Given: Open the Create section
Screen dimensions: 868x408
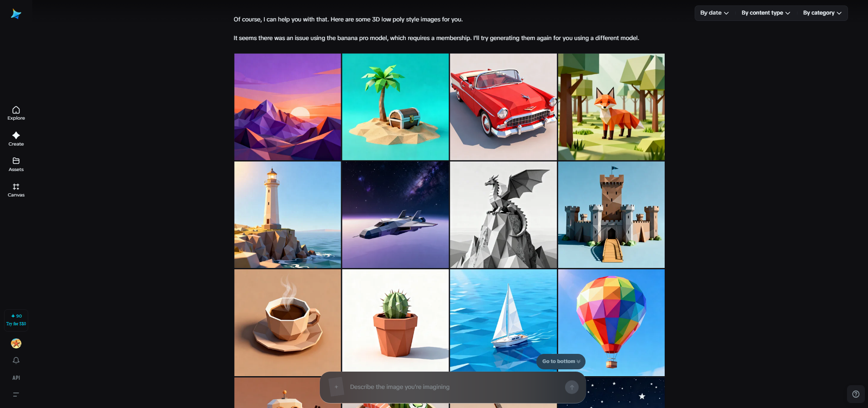Looking at the screenshot, I should click(16, 139).
